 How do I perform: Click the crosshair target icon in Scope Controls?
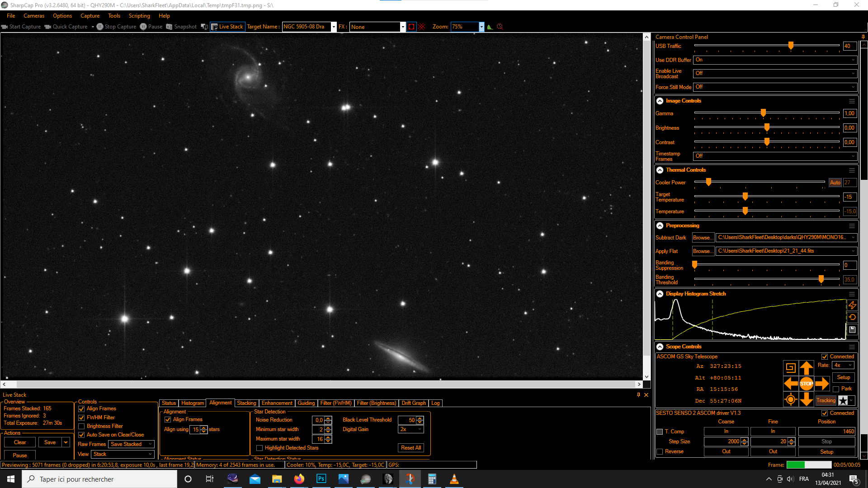[x=790, y=399]
